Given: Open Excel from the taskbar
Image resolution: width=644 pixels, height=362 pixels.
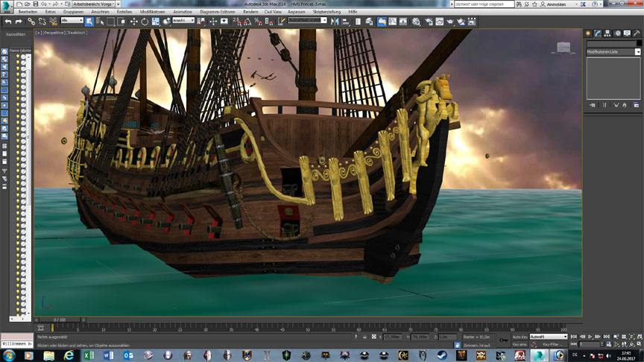Looking at the screenshot, I should pyautogui.click(x=88, y=355).
